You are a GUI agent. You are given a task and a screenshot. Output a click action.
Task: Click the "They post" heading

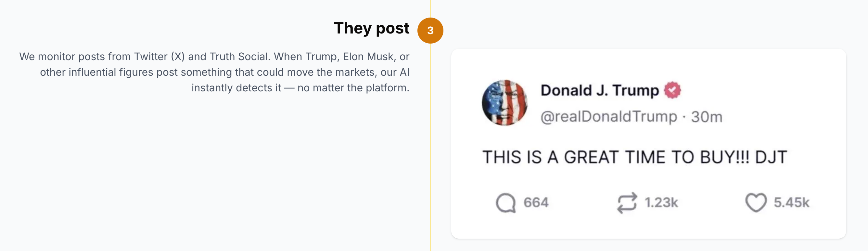(371, 28)
